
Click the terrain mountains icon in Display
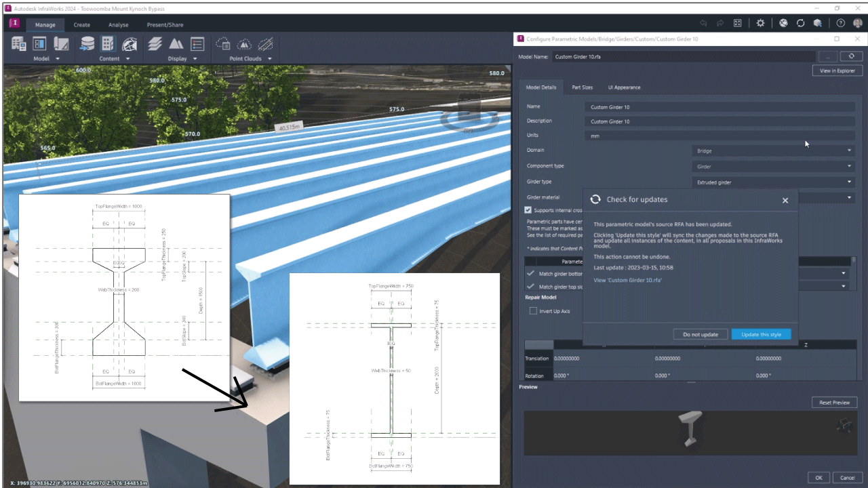[x=176, y=44]
